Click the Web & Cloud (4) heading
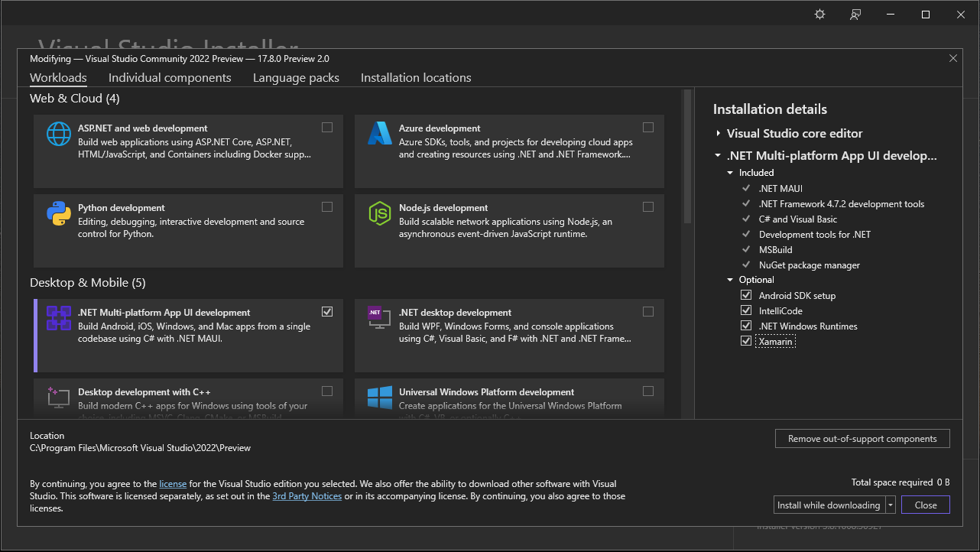Viewport: 980px width, 552px height. pyautogui.click(x=75, y=98)
